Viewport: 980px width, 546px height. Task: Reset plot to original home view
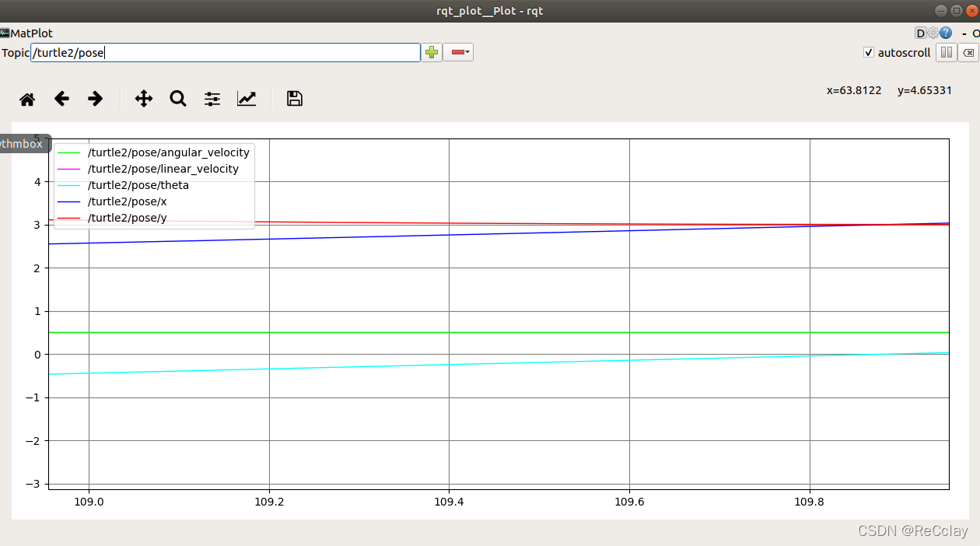(27, 99)
